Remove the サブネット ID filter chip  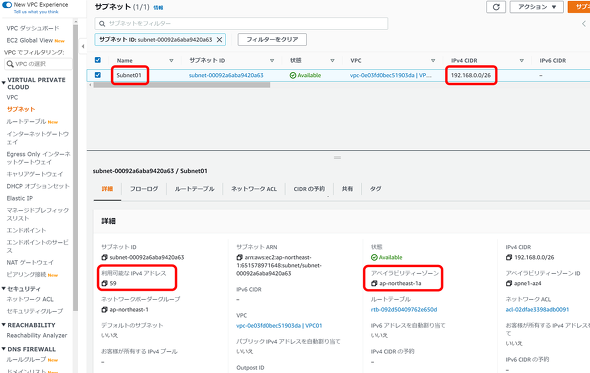[x=219, y=40]
